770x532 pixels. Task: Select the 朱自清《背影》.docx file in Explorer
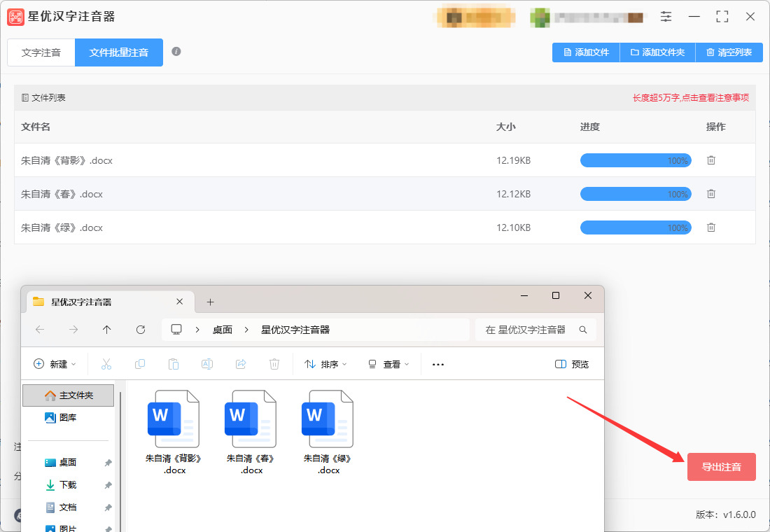pyautogui.click(x=174, y=433)
